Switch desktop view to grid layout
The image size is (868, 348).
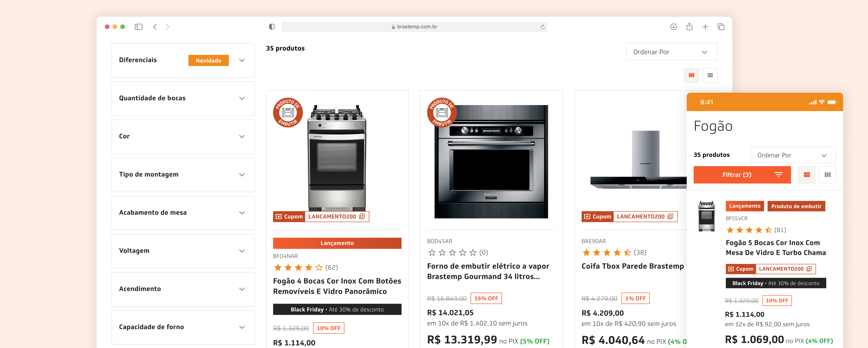point(691,75)
